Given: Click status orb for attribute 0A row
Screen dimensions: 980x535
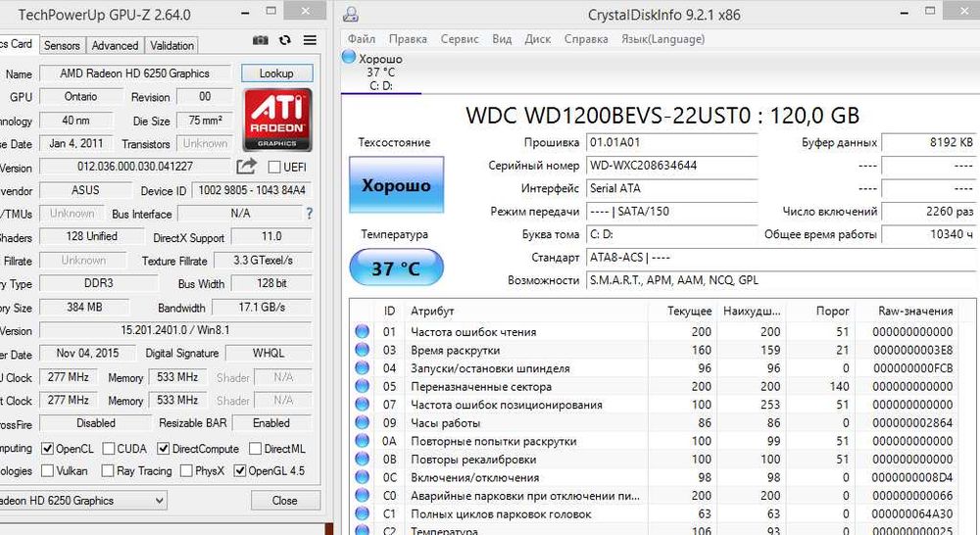Looking at the screenshot, I should [362, 441].
